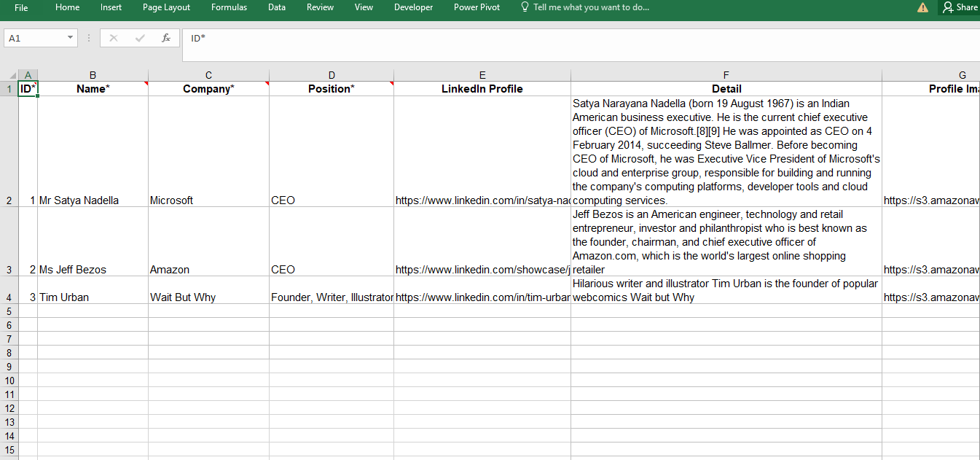Click the Detail header cell

726,89
